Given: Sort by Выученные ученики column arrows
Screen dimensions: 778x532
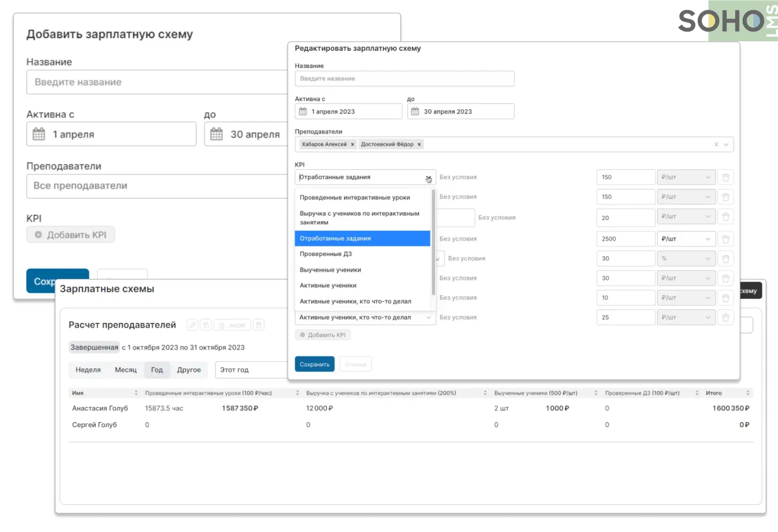Looking at the screenshot, I should (x=596, y=393).
